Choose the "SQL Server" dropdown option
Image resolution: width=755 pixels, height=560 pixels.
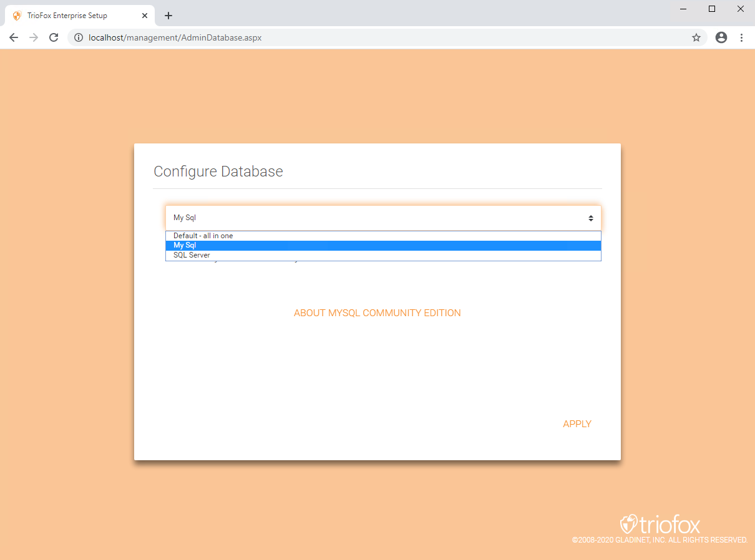(383, 255)
